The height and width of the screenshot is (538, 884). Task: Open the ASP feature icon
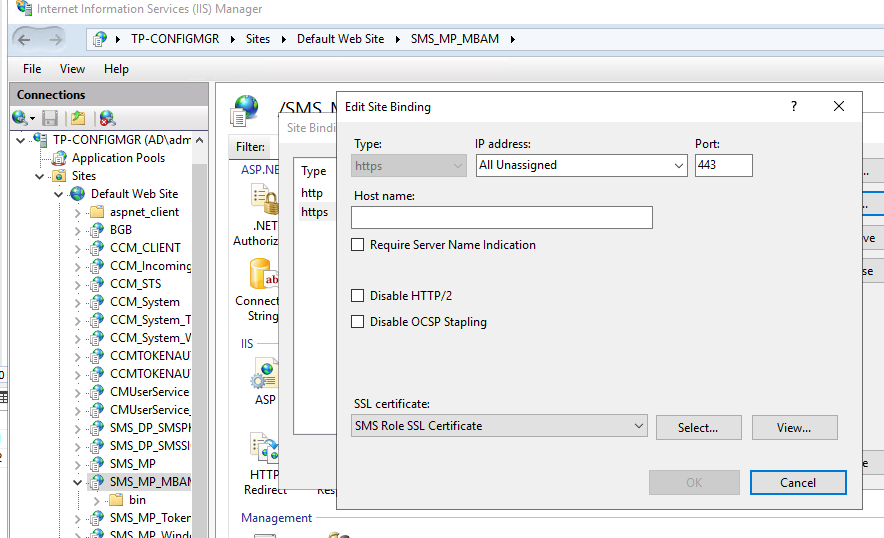pos(264,373)
